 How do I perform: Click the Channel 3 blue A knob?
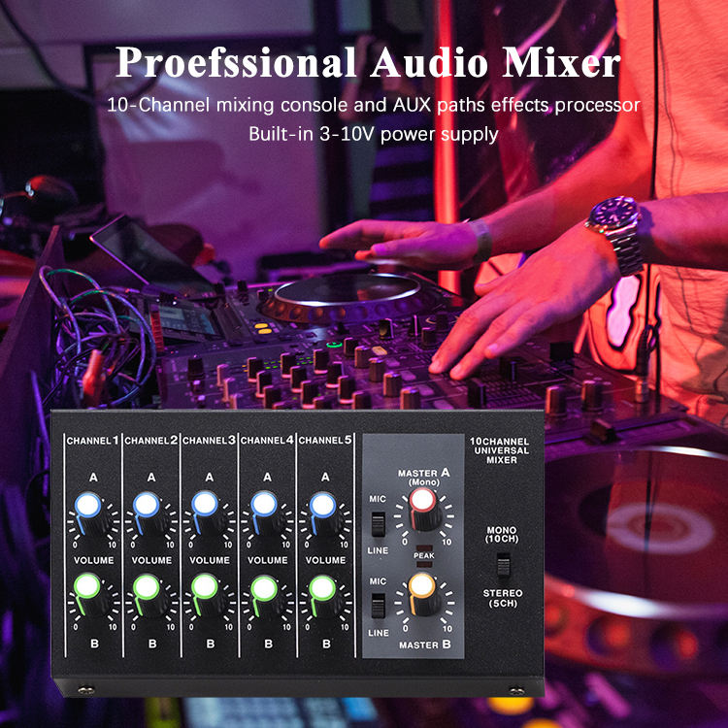pyautogui.click(x=205, y=505)
